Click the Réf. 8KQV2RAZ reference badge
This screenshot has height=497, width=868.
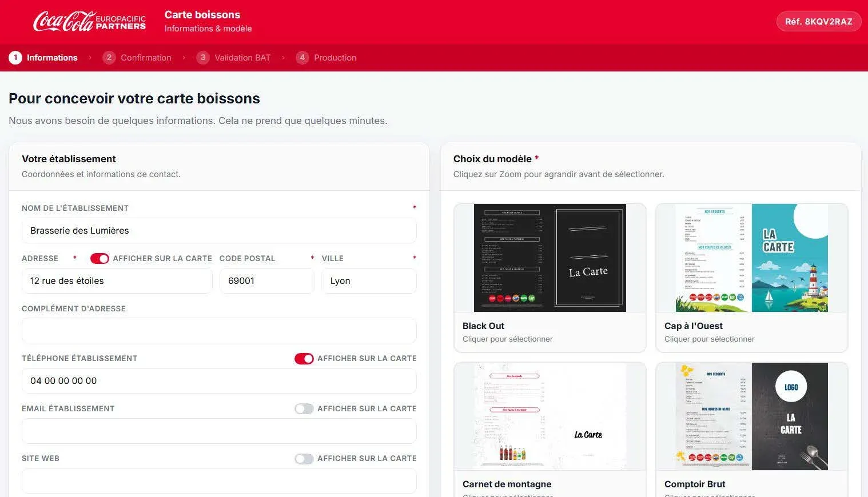click(819, 22)
